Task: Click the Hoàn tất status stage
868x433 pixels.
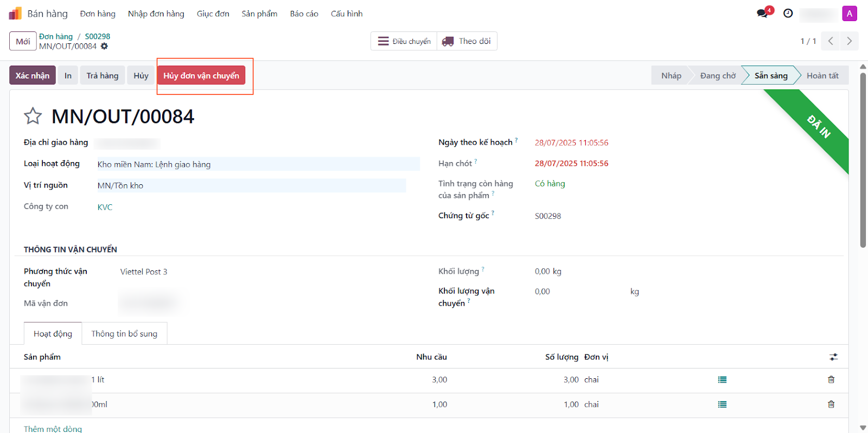Action: pyautogui.click(x=822, y=76)
